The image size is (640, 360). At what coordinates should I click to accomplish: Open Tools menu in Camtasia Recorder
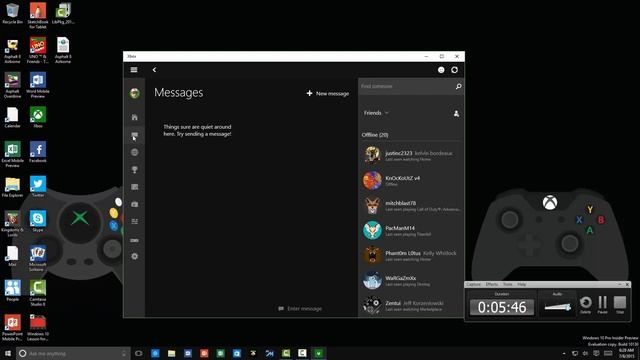[x=507, y=284]
